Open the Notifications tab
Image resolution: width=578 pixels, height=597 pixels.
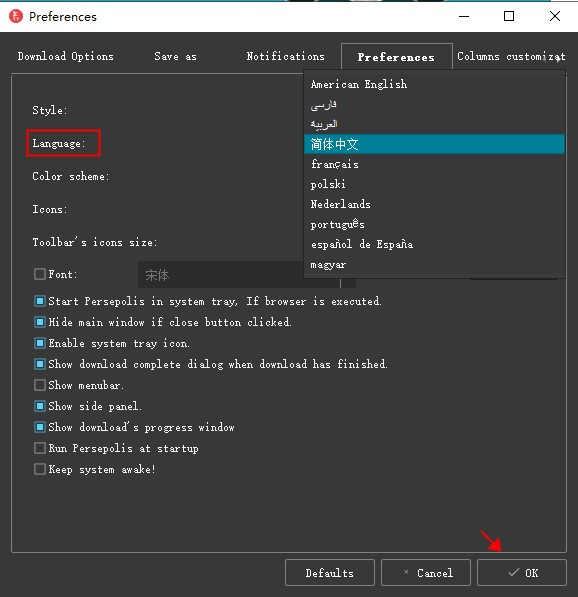tap(285, 56)
